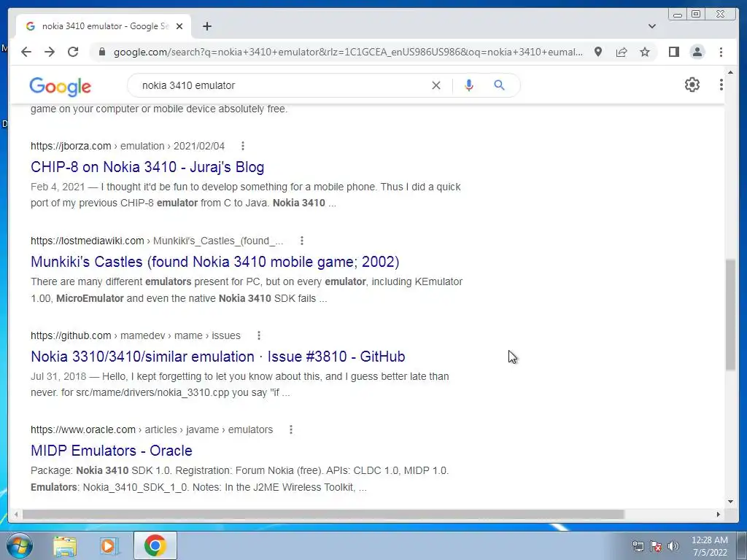Click the jborza.com breadcrumb URL
747x560 pixels.
click(128, 146)
